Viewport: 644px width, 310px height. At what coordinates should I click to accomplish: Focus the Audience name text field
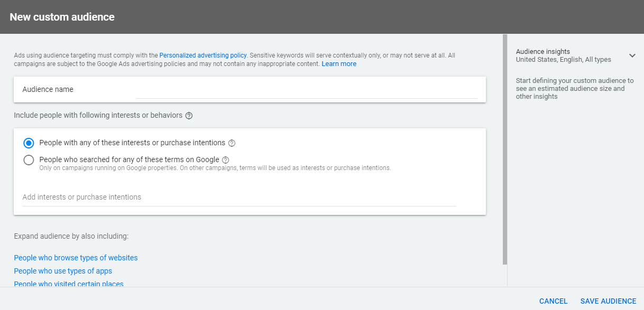point(307,90)
